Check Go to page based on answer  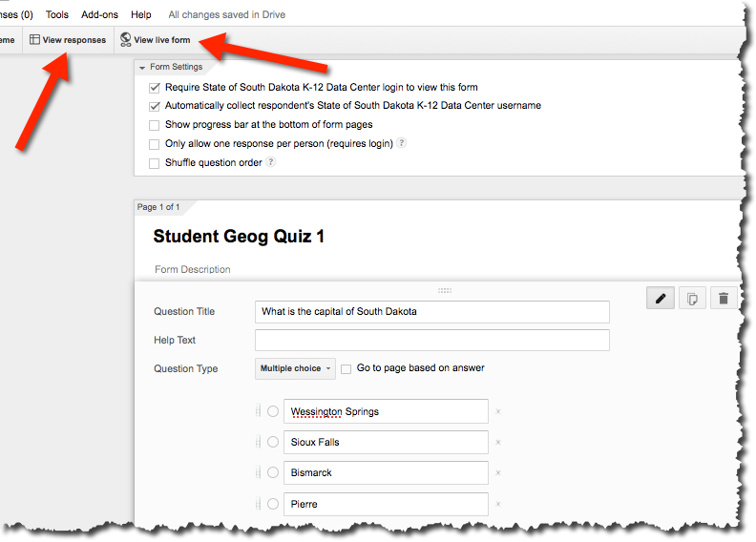[x=346, y=369]
